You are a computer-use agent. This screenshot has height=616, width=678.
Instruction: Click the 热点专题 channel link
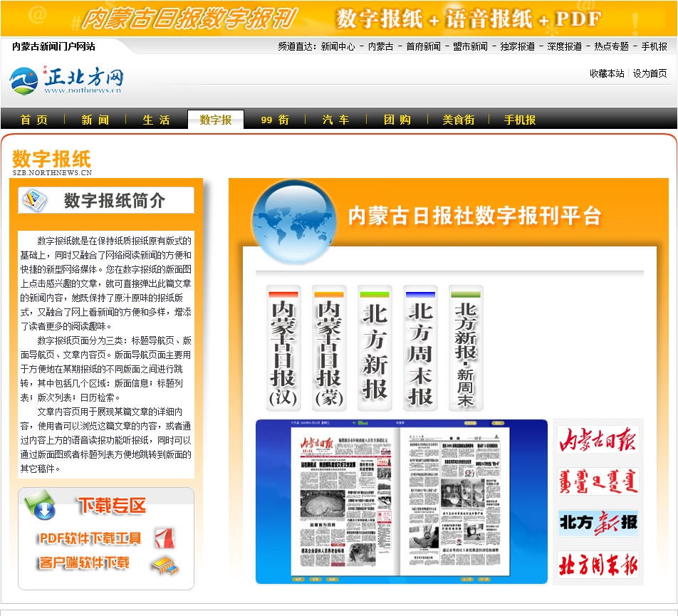(x=611, y=47)
